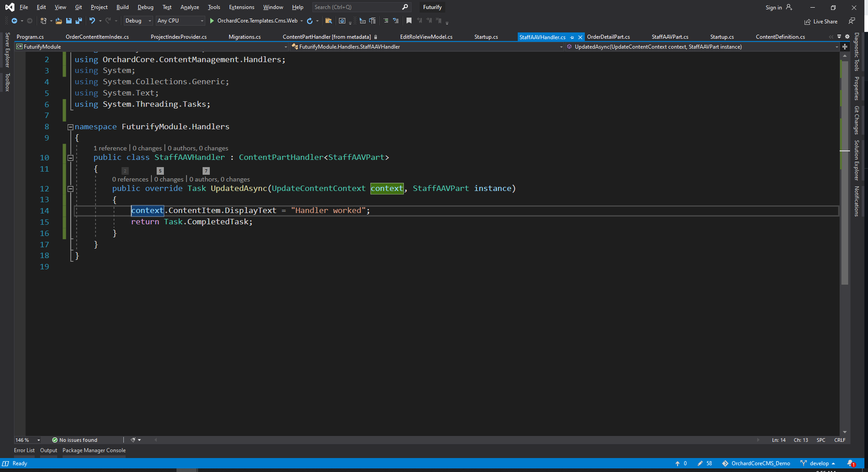
Task: Switch to the Migrations.cs tab
Action: pyautogui.click(x=244, y=36)
